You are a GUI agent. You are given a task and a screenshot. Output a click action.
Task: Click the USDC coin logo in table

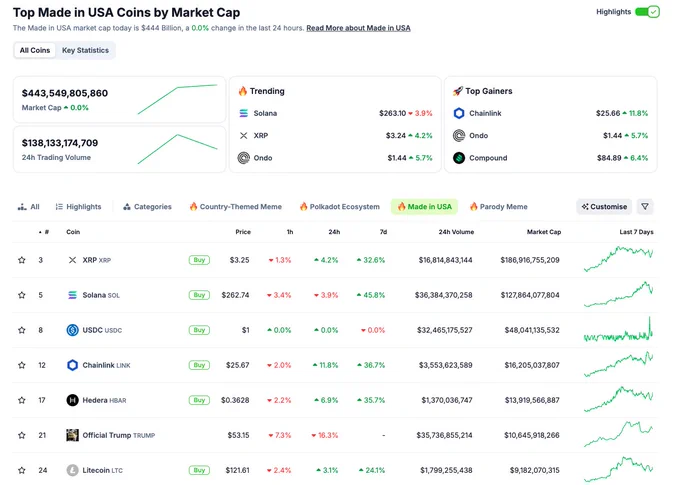click(72, 330)
